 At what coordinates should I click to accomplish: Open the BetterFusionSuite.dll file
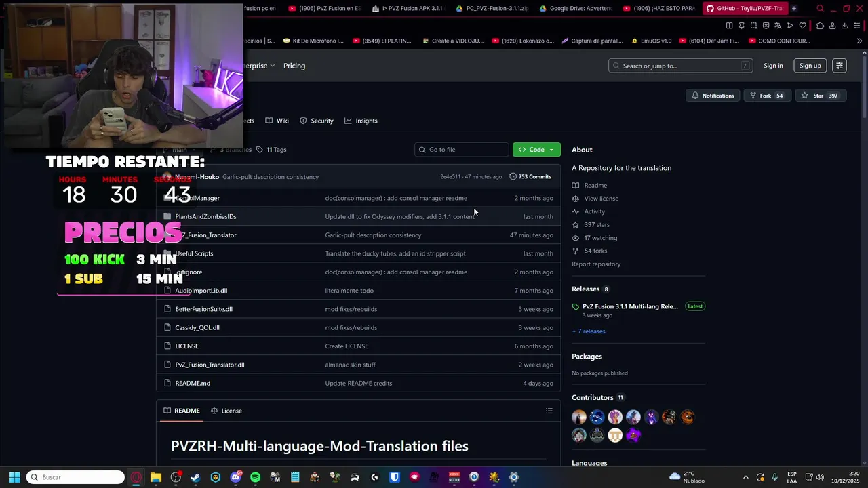[203, 309]
